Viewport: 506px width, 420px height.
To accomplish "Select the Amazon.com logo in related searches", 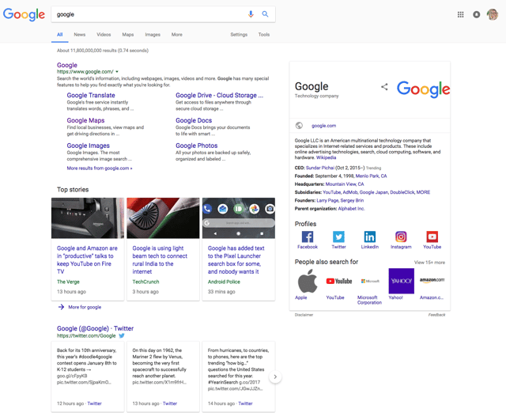I will coord(432,280).
